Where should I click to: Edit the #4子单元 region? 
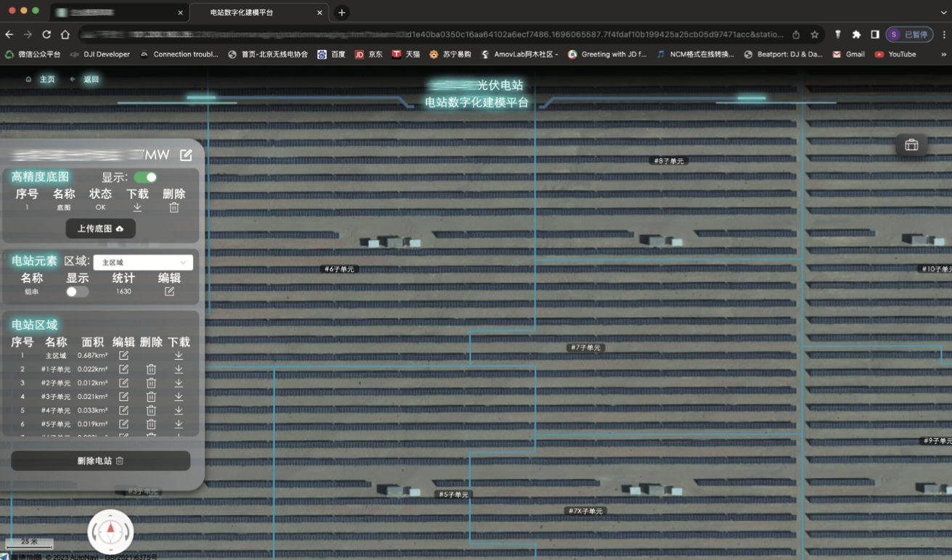123,411
